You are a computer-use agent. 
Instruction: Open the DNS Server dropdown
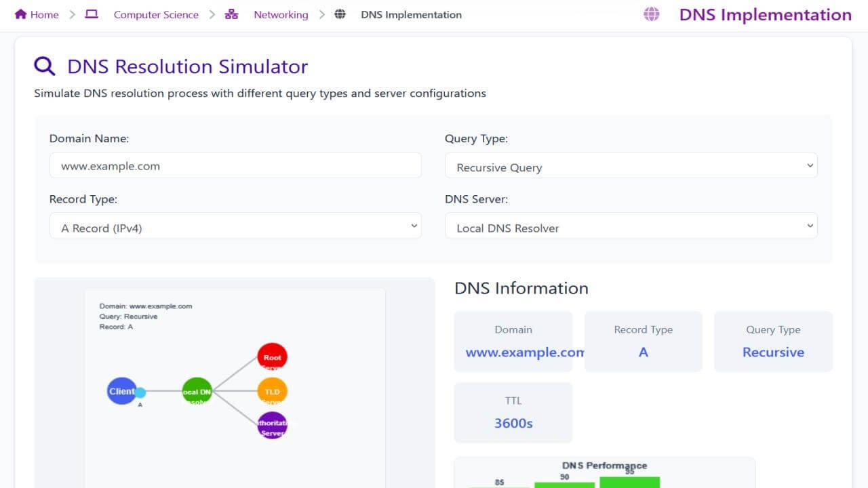631,226
